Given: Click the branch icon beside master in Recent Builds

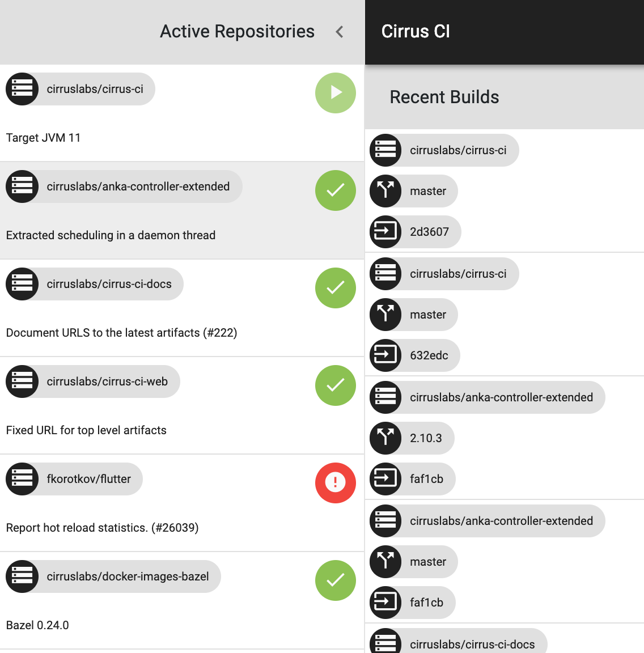Looking at the screenshot, I should click(385, 191).
